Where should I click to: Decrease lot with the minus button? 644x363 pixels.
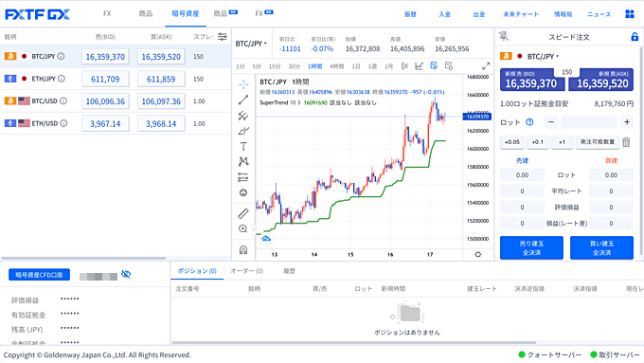(551, 122)
